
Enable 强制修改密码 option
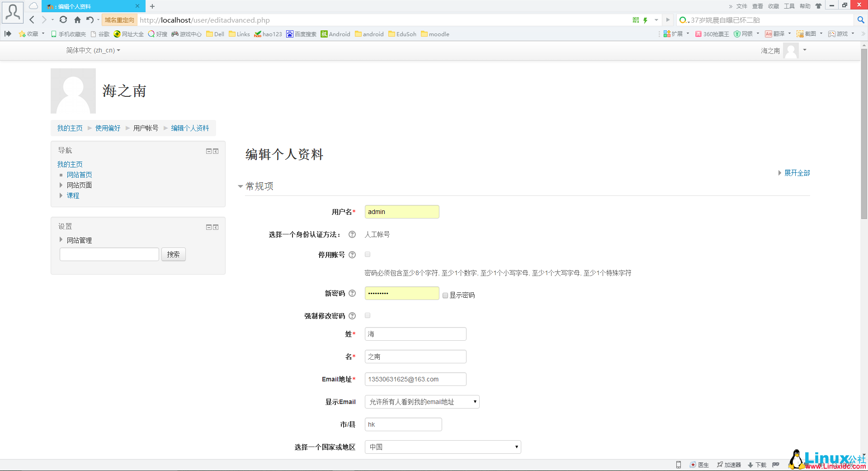pyautogui.click(x=368, y=315)
